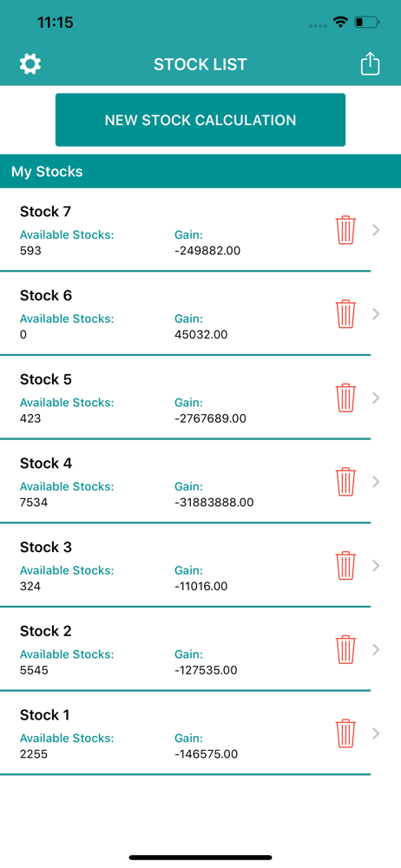Delete Stock 2 via its trash icon
The height and width of the screenshot is (868, 401).
click(345, 649)
